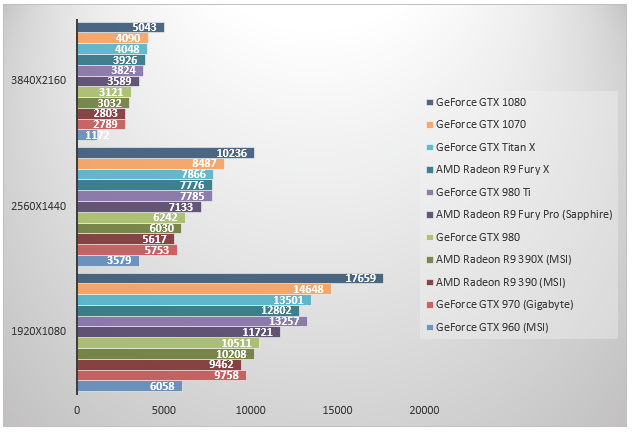The height and width of the screenshot is (433, 632).
Task: Click the data label 5753
Action: click(157, 250)
